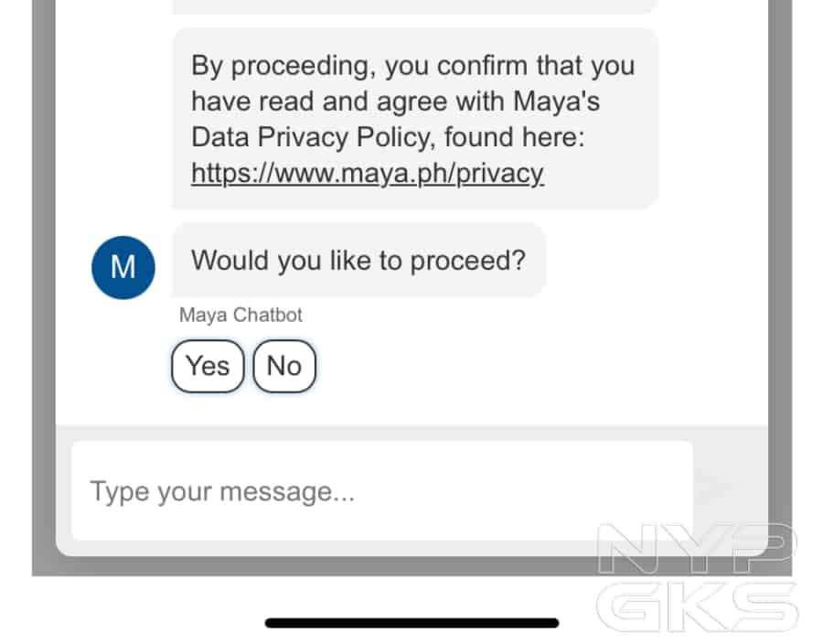The image size is (823, 644).
Task: Tap empty chat area right of privacy bubble
Action: coord(713,119)
